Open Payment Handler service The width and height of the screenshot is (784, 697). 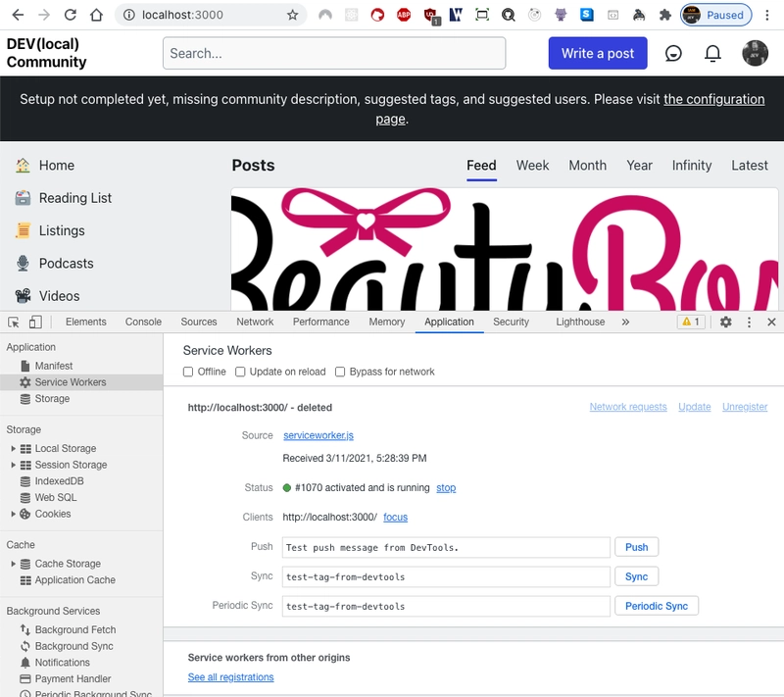click(x=73, y=679)
